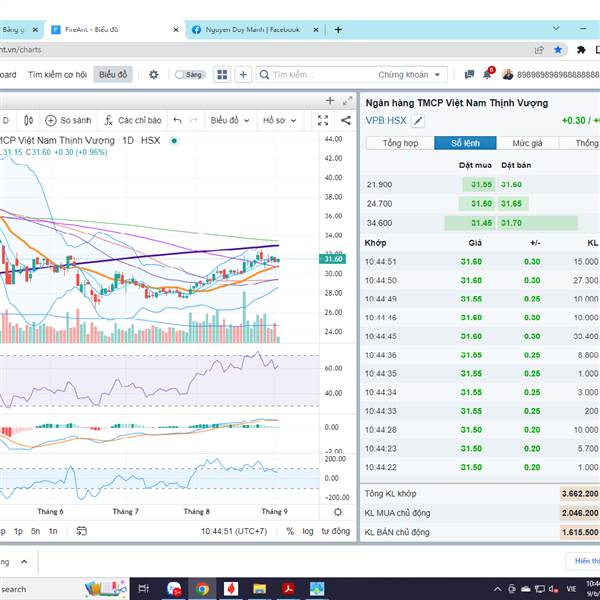Switch to Mức giá tab
The width and height of the screenshot is (600, 600).
(527, 143)
